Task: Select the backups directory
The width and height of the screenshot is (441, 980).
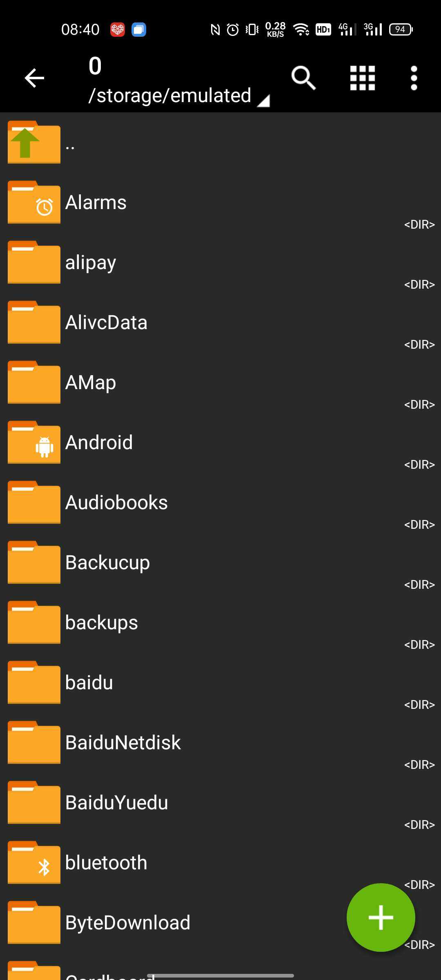Action: [102, 623]
